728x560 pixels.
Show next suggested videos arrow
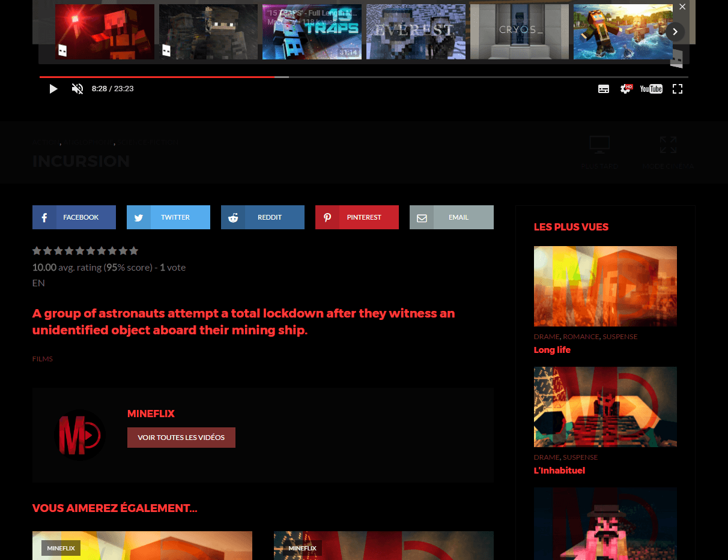675,31
